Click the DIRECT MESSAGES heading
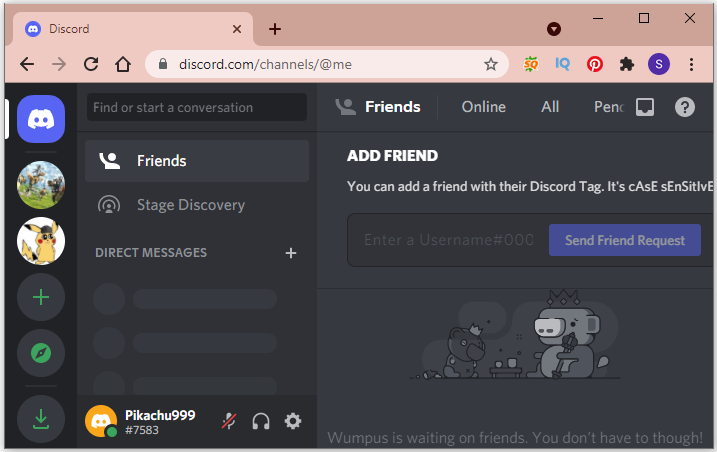The image size is (717, 452). (x=151, y=253)
